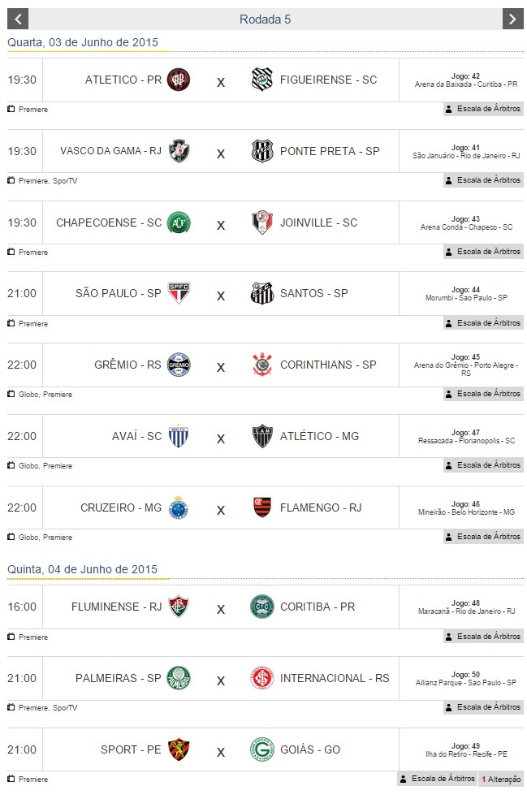527x812 pixels.
Task: Click the Santos team crest
Action: coord(262,293)
